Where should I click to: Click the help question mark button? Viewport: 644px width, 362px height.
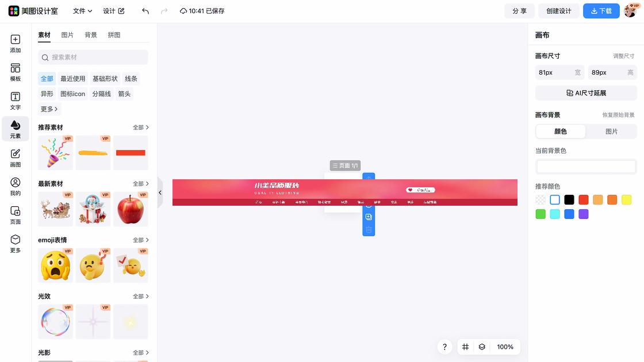point(444,347)
